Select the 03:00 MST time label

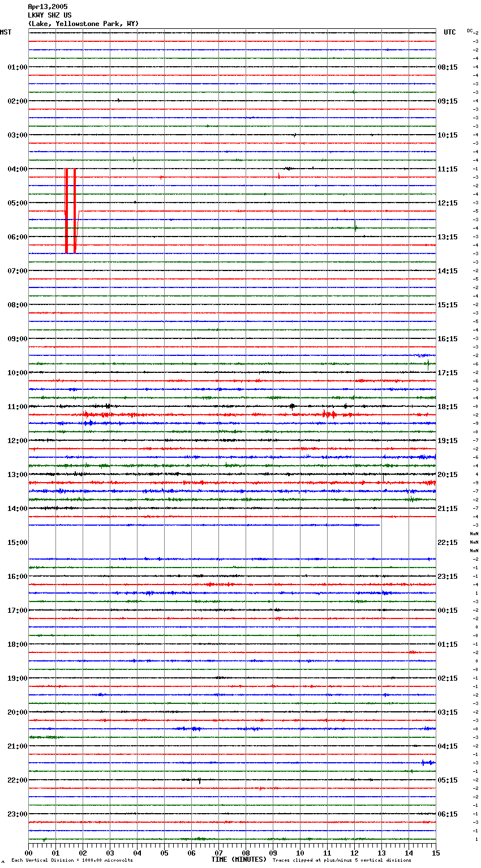pos(18,135)
